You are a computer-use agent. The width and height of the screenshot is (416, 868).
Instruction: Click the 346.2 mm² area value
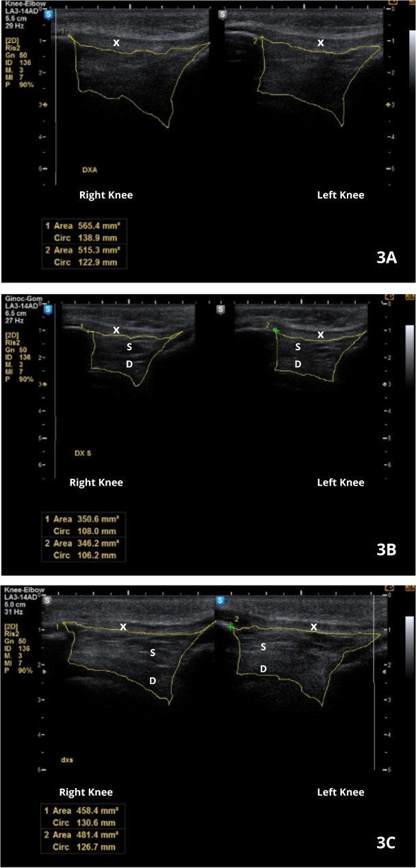[99, 542]
